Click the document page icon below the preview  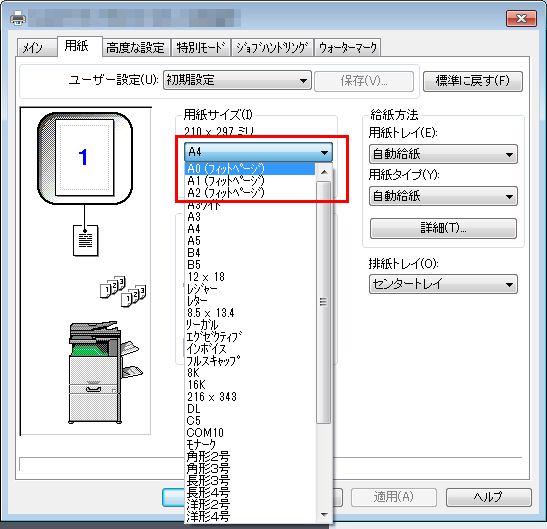point(85,240)
